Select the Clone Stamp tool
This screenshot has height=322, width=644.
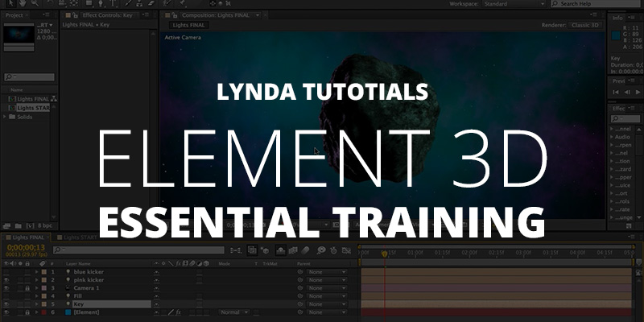tap(139, 3)
